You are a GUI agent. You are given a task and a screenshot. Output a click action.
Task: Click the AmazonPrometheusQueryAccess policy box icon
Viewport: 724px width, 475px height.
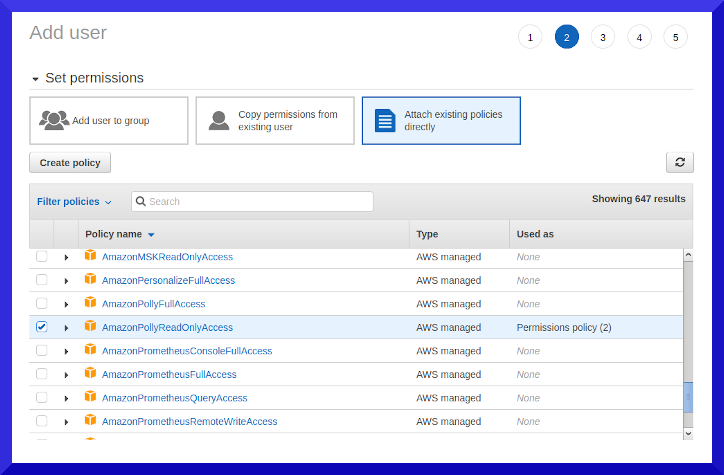tap(90, 397)
